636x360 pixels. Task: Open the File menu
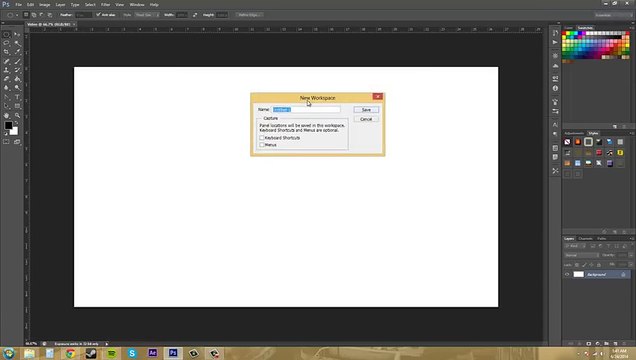click(18, 4)
